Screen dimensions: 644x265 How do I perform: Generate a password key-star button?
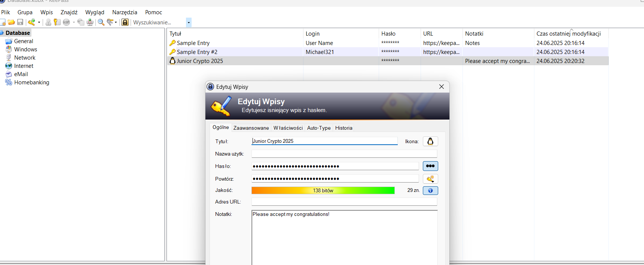[430, 179]
